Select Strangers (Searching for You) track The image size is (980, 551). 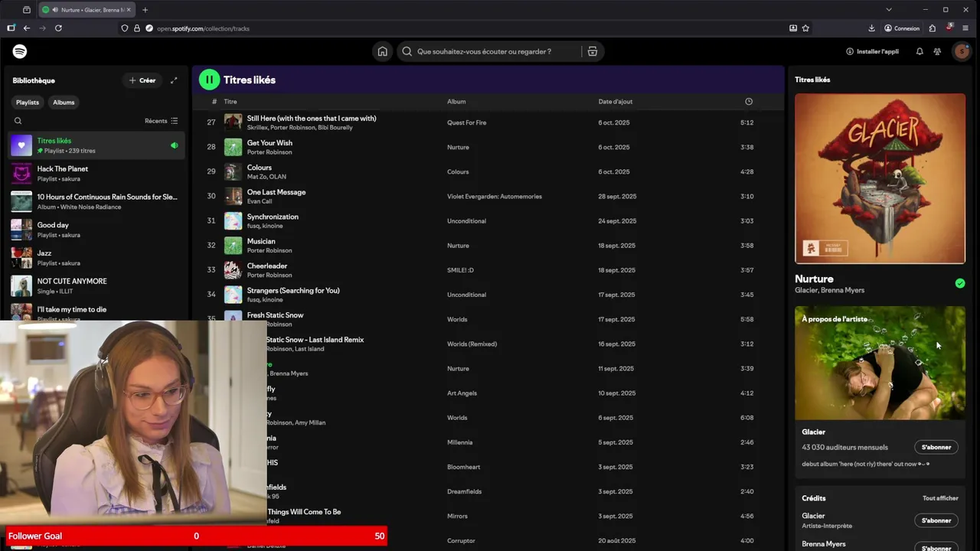click(x=488, y=295)
